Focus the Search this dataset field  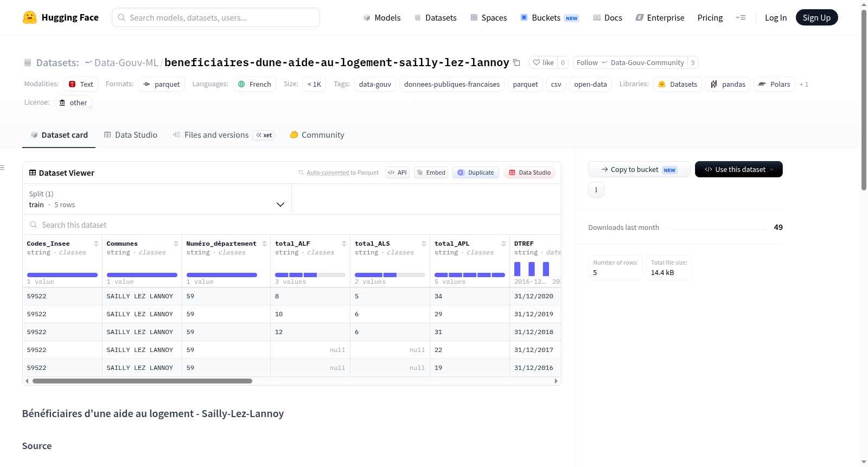[x=292, y=225]
